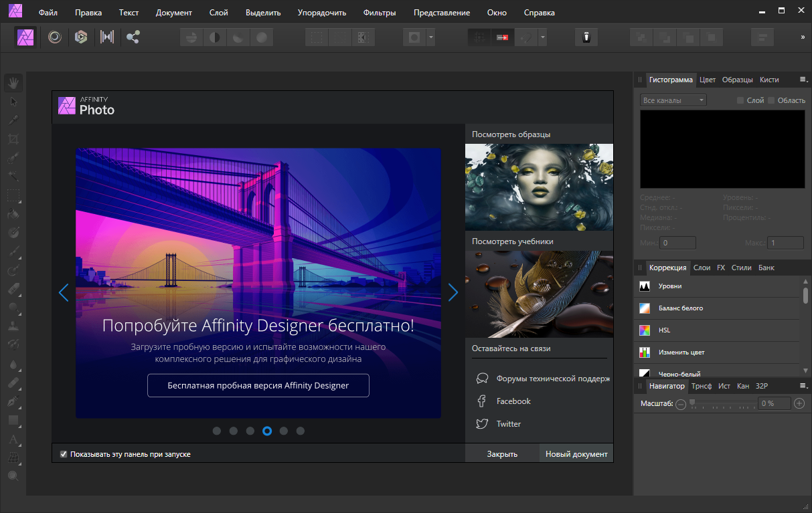Select the Selection Brush tool

click(x=13, y=159)
